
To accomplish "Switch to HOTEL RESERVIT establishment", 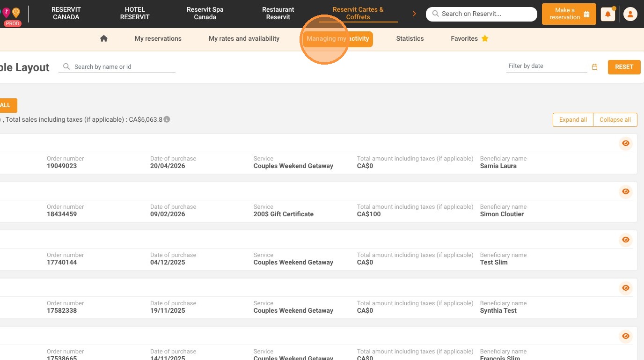I will (x=135, y=14).
